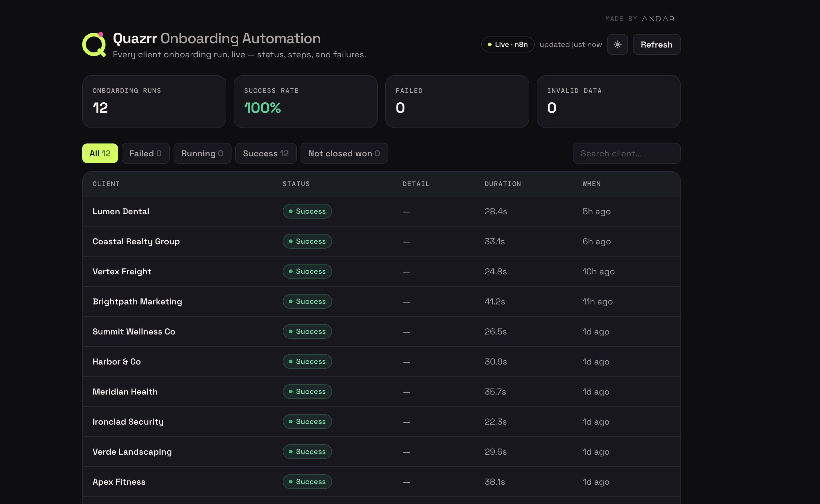
Task: Sort by the STATUS column header
Action: coord(296,184)
